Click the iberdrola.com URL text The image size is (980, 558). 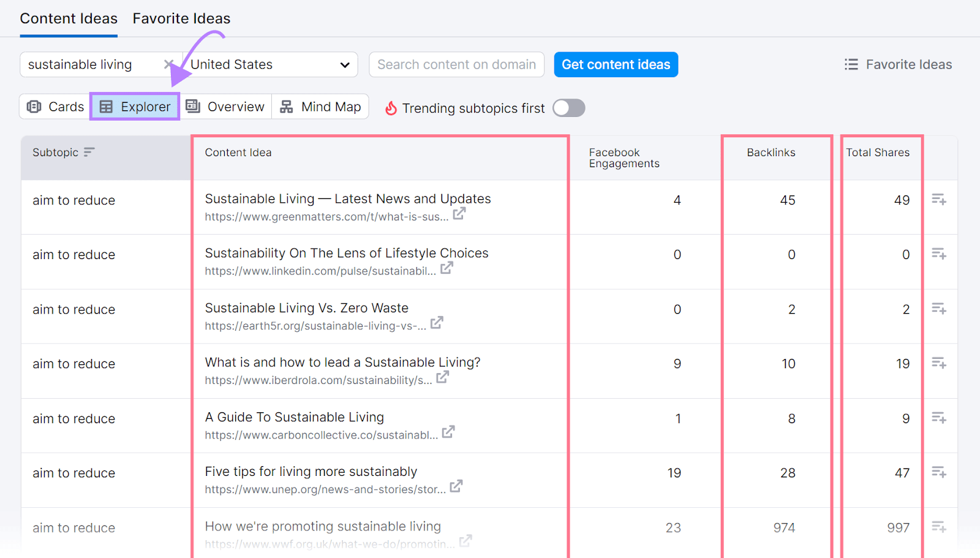(x=318, y=380)
